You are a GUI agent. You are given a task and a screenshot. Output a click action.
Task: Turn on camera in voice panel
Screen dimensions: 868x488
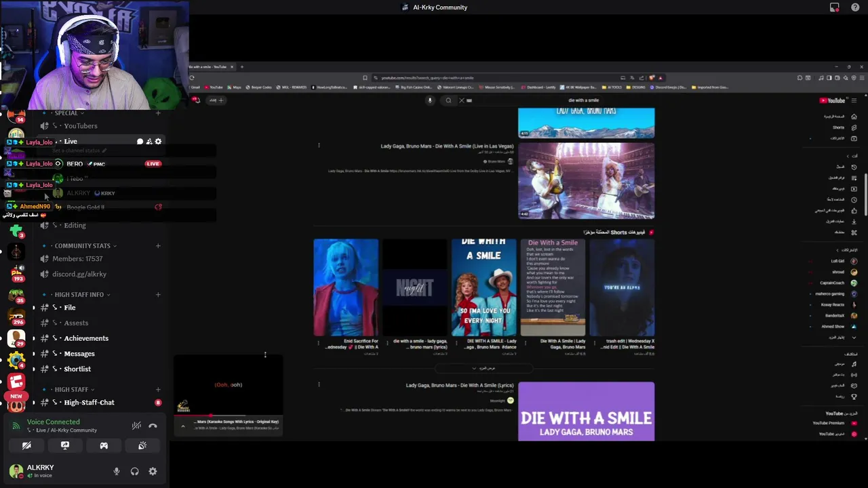(x=26, y=445)
